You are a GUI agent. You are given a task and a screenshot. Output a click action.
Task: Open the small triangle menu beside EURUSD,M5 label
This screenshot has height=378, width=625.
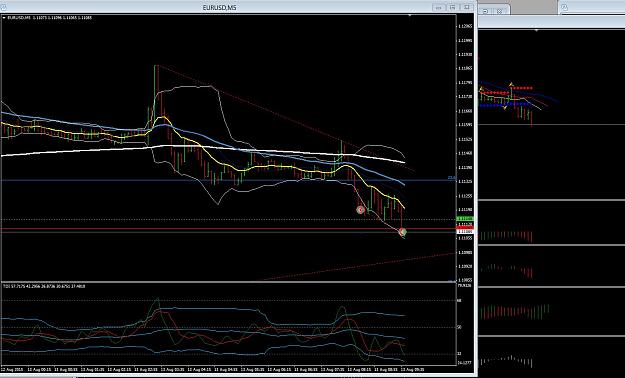pyautogui.click(x=4, y=18)
